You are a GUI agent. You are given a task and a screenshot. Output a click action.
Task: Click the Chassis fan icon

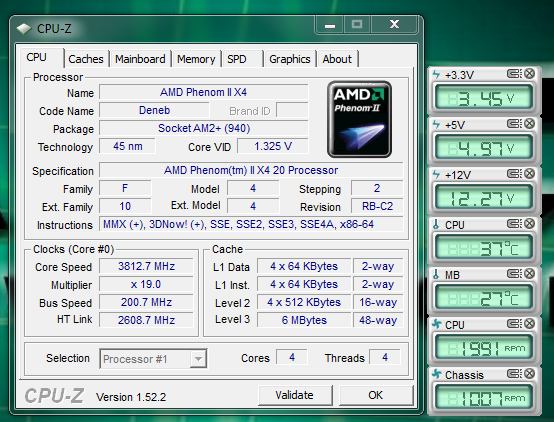(437, 374)
